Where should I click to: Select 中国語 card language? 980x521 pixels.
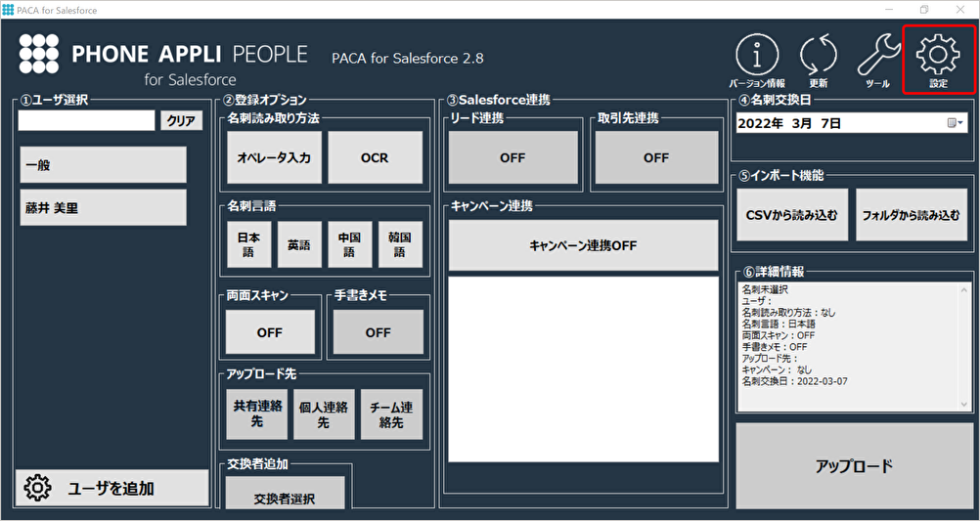(350, 244)
